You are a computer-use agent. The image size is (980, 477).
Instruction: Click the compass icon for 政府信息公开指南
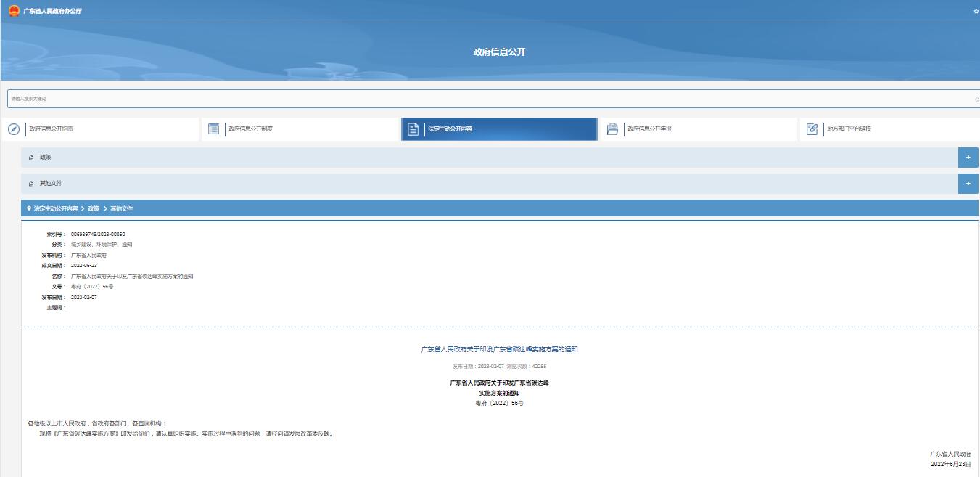[14, 129]
